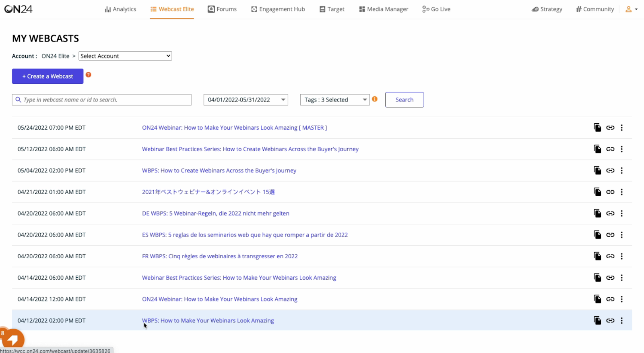Go to the ON24 logo home
Image resolution: width=644 pixels, height=353 pixels.
coord(19,9)
